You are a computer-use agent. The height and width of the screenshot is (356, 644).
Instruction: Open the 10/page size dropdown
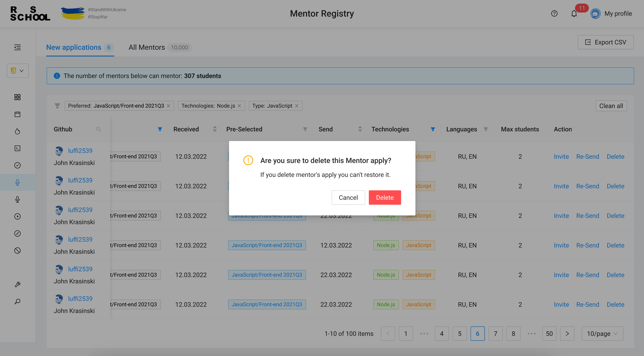coord(602,334)
